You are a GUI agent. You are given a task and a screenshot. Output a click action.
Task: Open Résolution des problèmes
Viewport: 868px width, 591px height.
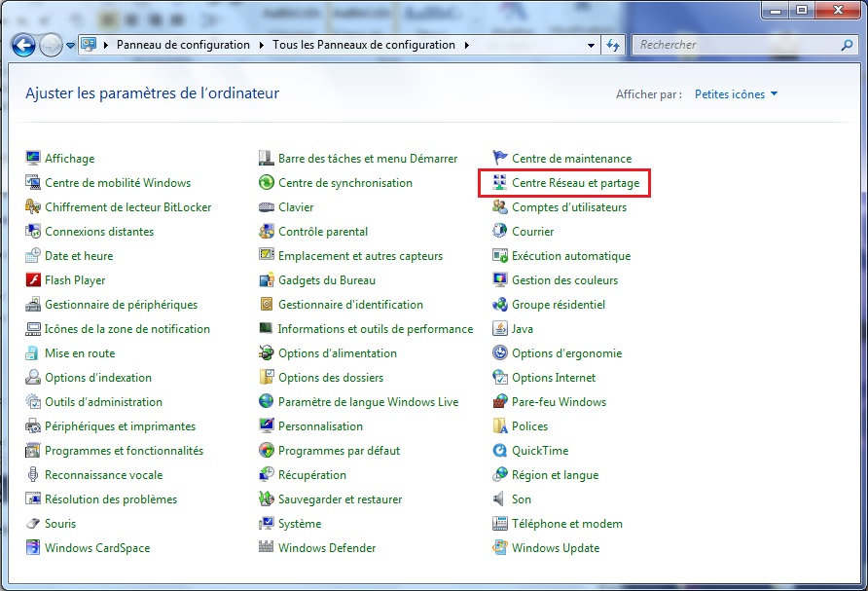tap(111, 499)
